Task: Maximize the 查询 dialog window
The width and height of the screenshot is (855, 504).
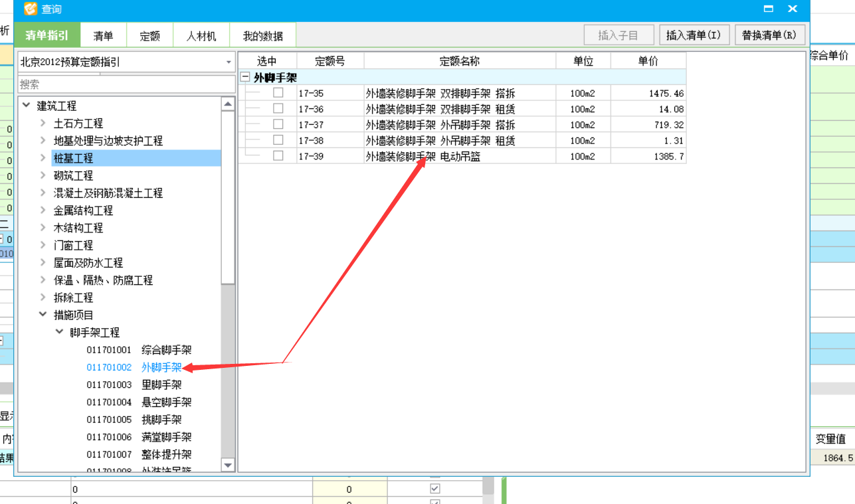Action: click(769, 9)
